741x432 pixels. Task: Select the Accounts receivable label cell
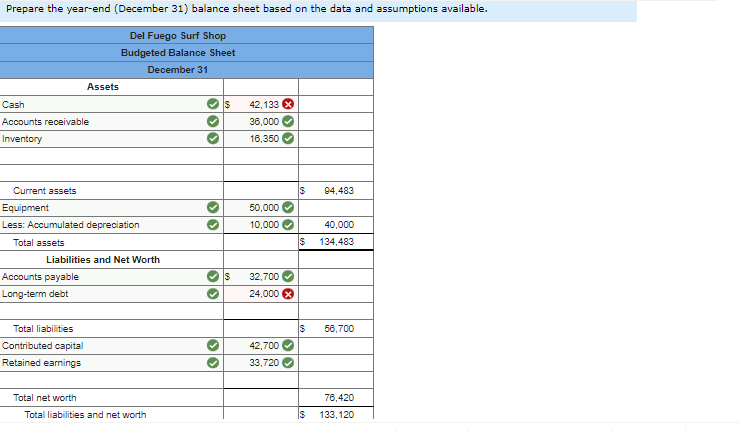point(112,121)
